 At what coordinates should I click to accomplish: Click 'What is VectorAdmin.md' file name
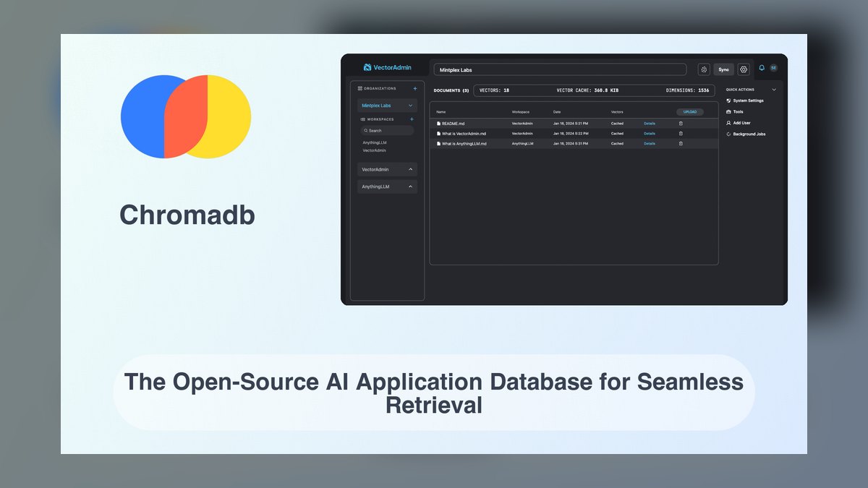pos(464,134)
